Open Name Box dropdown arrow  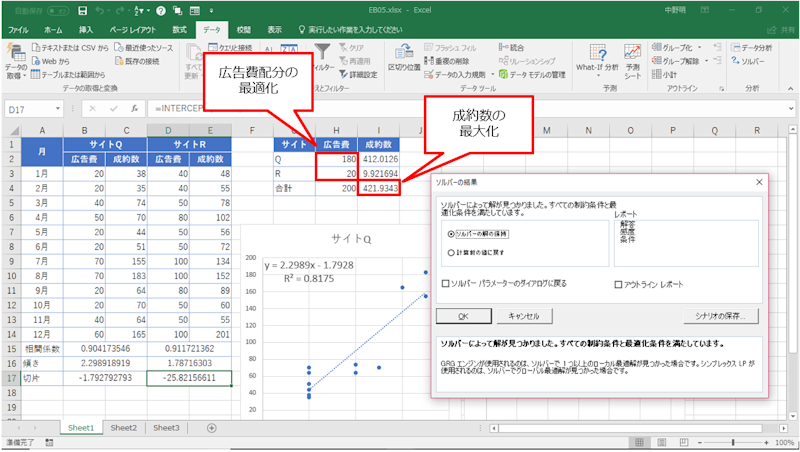tap(58, 109)
